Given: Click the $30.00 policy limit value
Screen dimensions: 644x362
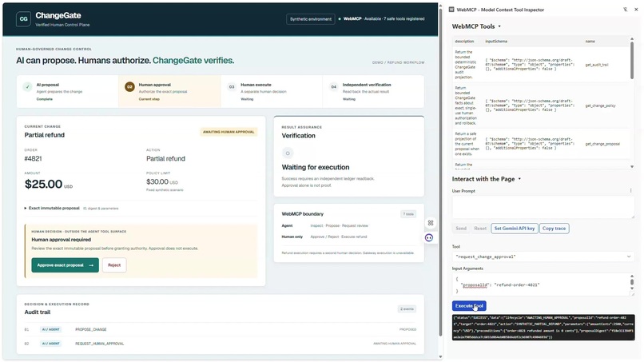Looking at the screenshot, I should (157, 181).
